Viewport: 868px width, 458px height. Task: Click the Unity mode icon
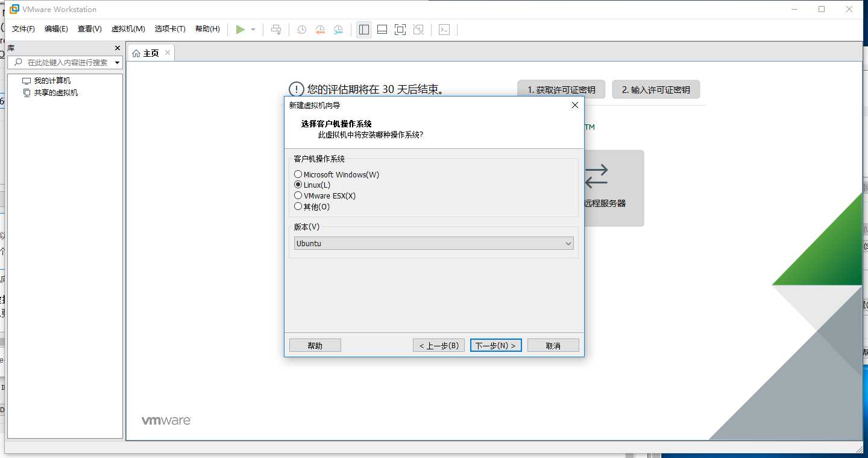419,30
